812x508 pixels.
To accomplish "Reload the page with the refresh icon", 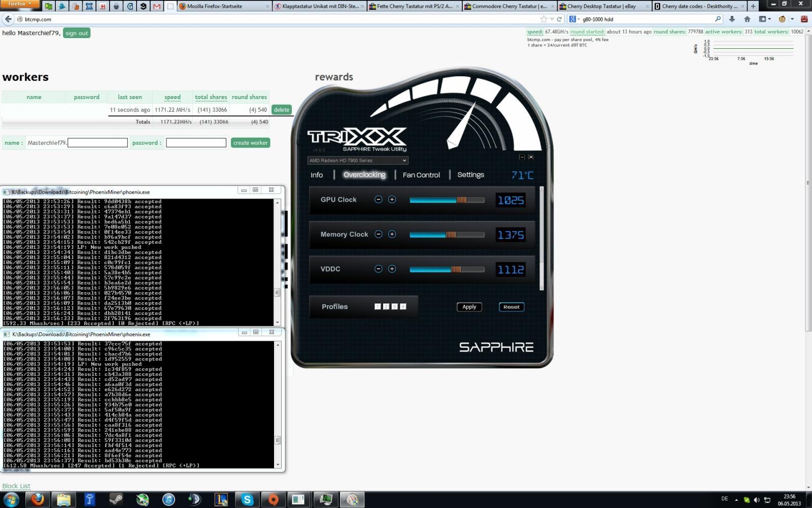I will click(x=559, y=19).
